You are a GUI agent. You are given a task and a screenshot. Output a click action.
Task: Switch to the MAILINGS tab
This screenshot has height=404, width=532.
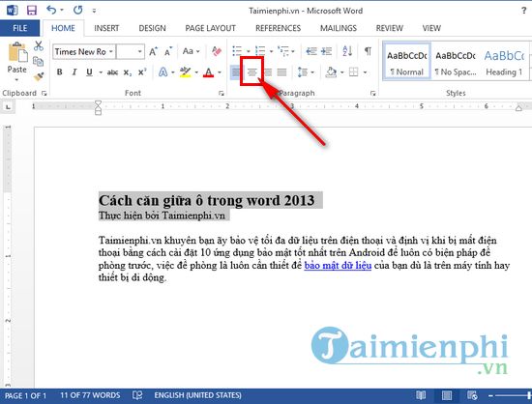[339, 28]
